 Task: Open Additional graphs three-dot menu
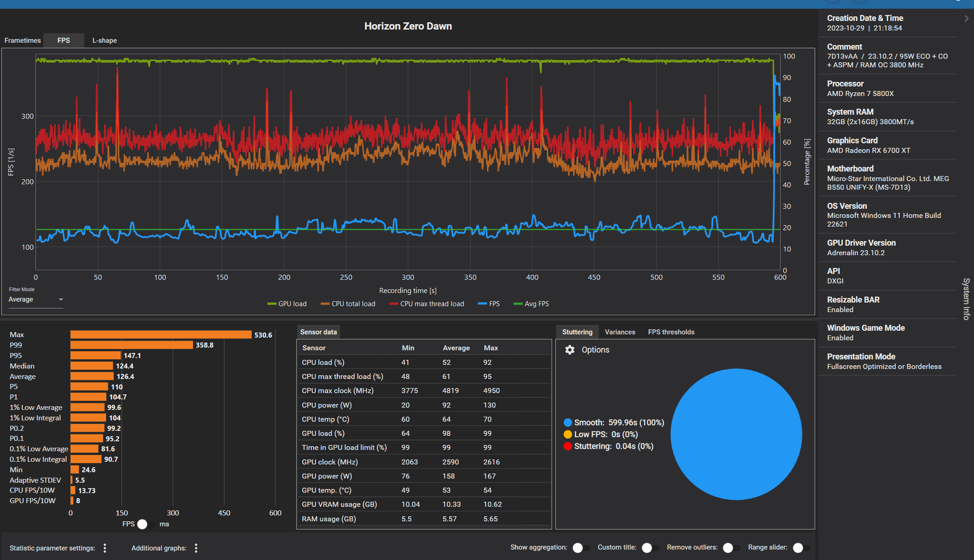click(x=196, y=548)
